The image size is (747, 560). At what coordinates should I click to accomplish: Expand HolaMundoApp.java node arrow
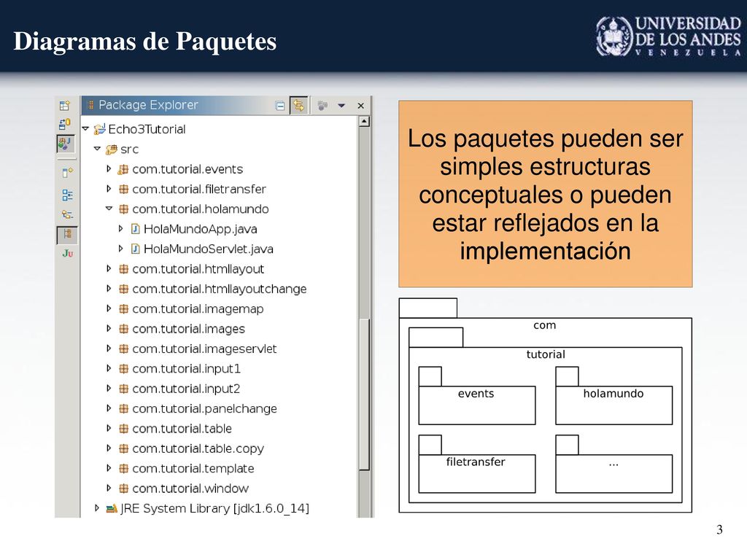point(120,228)
